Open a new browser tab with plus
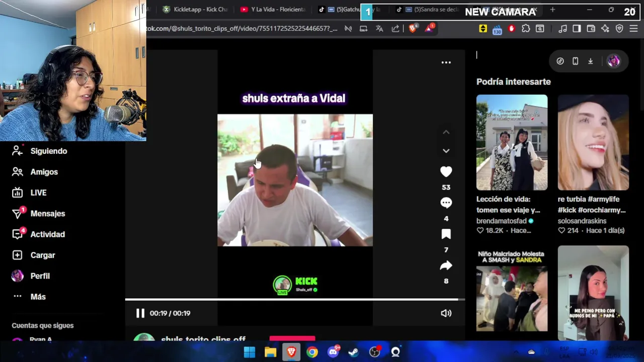 (x=552, y=10)
